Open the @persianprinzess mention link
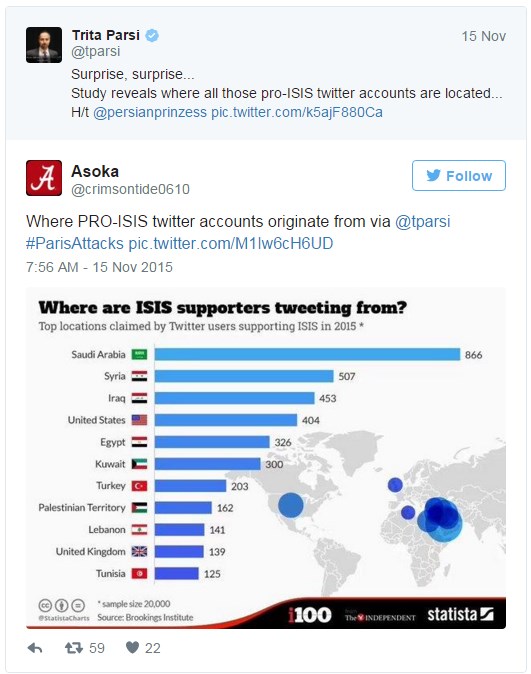Screen dimensions: 531x674 coord(150,113)
